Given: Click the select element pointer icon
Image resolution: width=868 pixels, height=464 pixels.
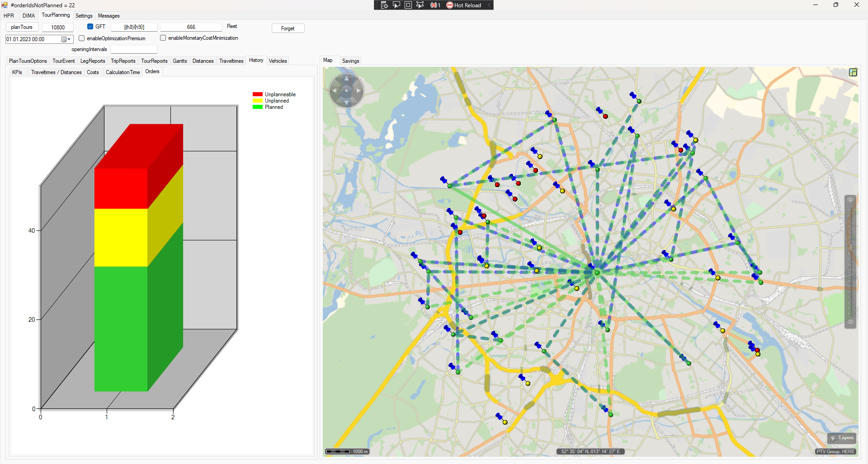Looking at the screenshot, I should coord(396,5).
